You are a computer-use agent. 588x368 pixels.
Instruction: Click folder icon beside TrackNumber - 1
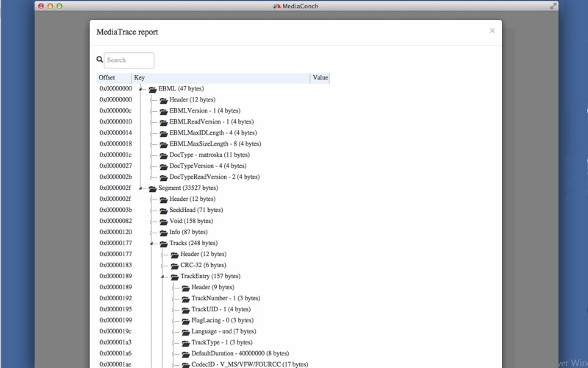[x=186, y=299]
